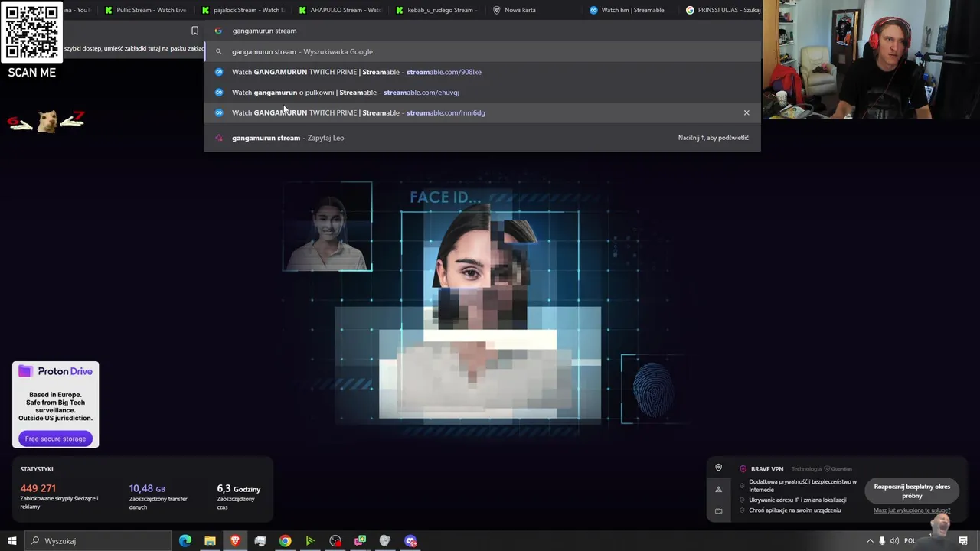Click the Wyszukaj taskbar search box
Screen dimensions: 980x551
click(x=97, y=541)
